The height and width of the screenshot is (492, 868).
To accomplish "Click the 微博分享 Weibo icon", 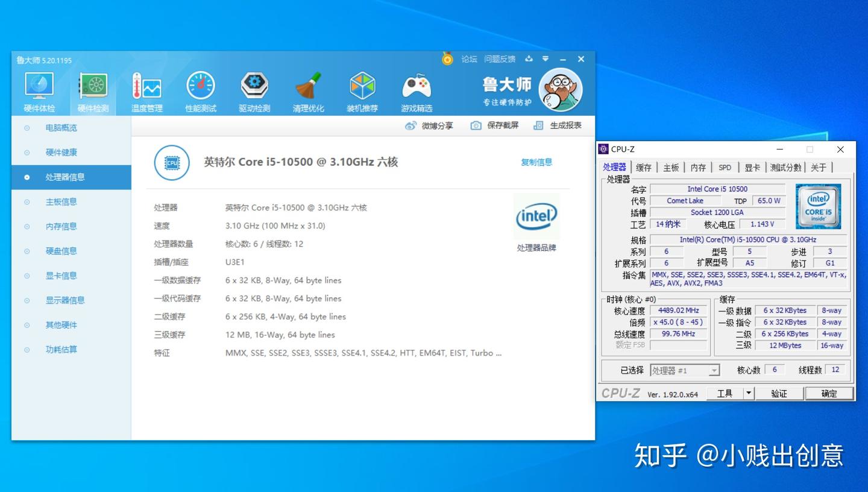I will (x=410, y=125).
